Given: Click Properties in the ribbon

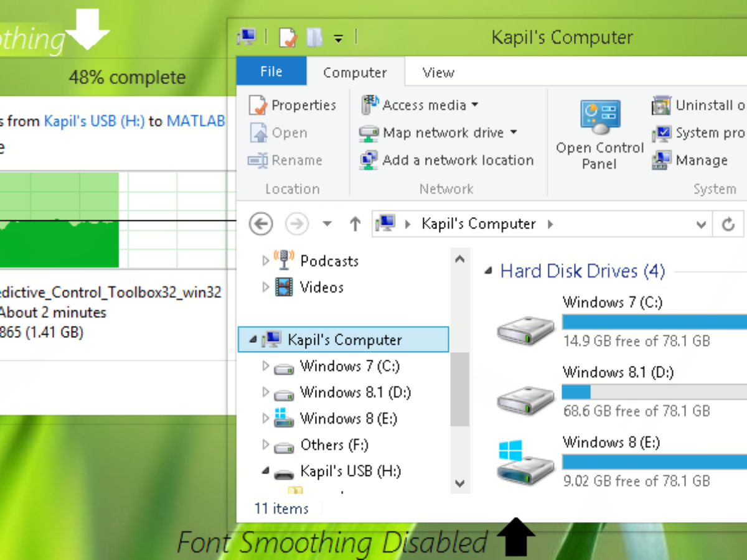Looking at the screenshot, I should coord(293,105).
